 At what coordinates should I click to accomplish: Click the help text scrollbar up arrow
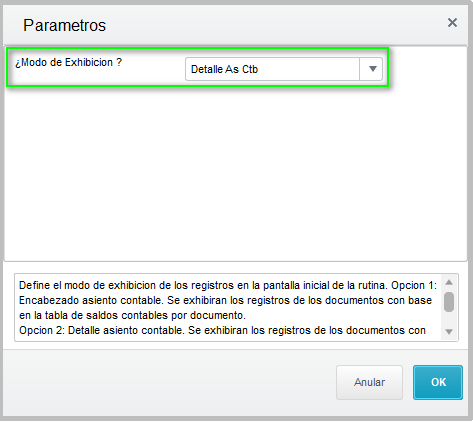[x=449, y=282]
